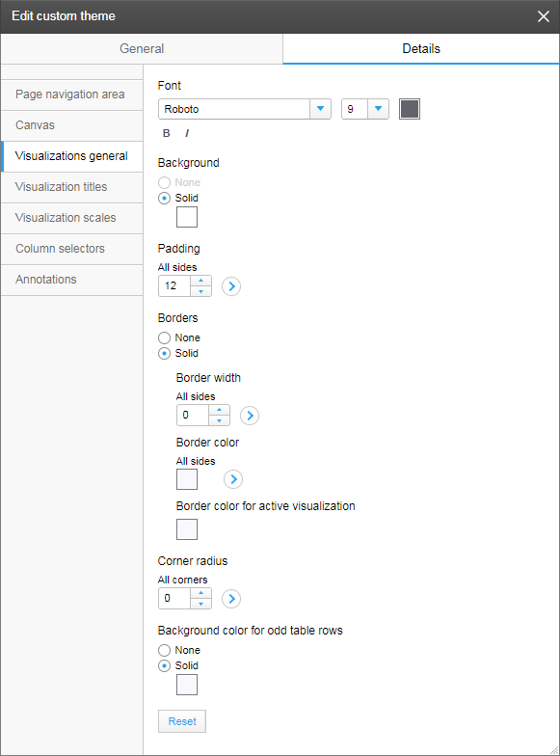560x756 pixels.
Task: Toggle bold font formatting
Action: (x=166, y=133)
